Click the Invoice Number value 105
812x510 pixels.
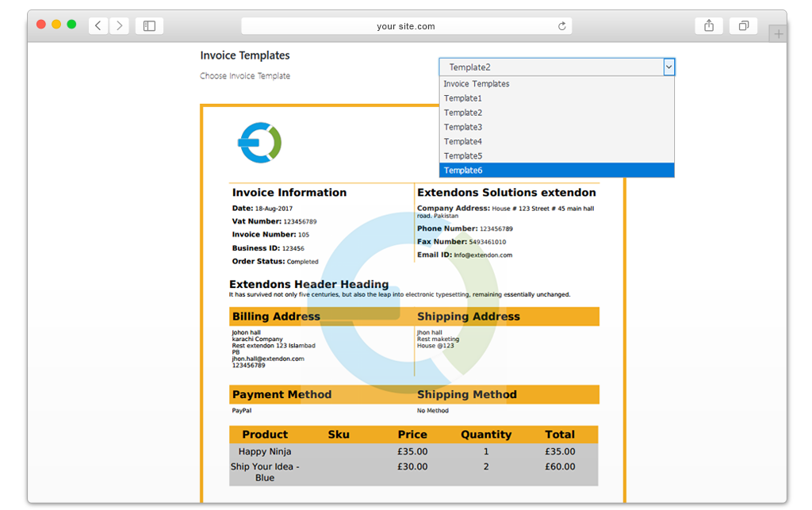tap(304, 235)
